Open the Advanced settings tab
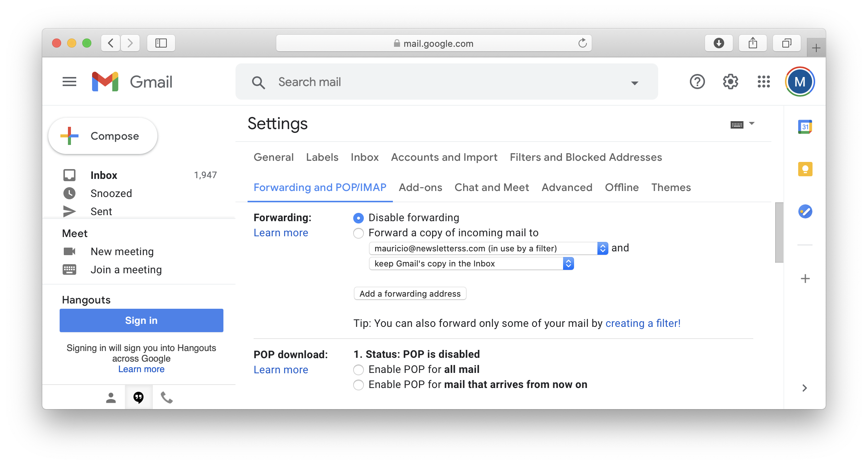The height and width of the screenshot is (465, 868). click(x=567, y=187)
